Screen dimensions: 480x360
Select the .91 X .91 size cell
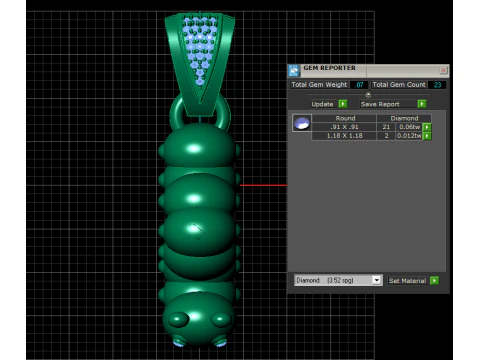pos(344,127)
